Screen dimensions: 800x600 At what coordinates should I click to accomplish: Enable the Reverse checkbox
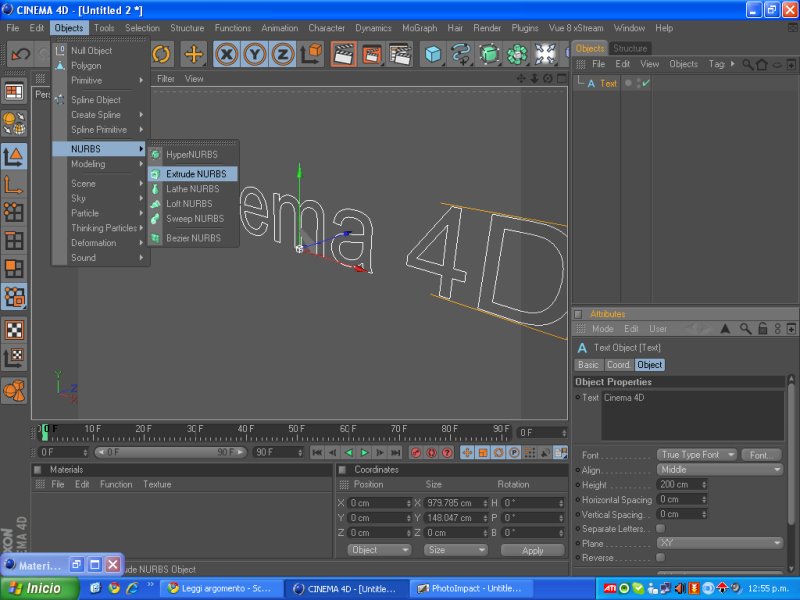(661, 557)
